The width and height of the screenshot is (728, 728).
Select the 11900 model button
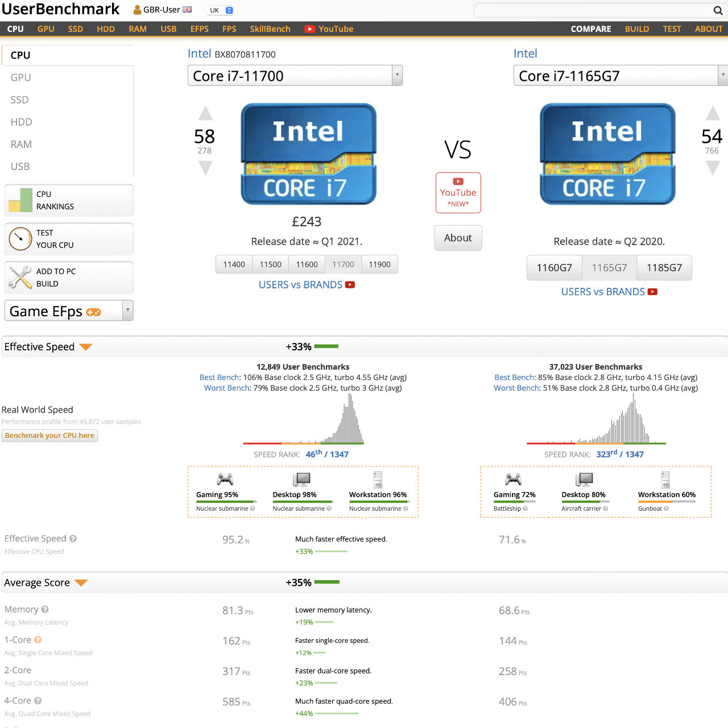(x=379, y=264)
